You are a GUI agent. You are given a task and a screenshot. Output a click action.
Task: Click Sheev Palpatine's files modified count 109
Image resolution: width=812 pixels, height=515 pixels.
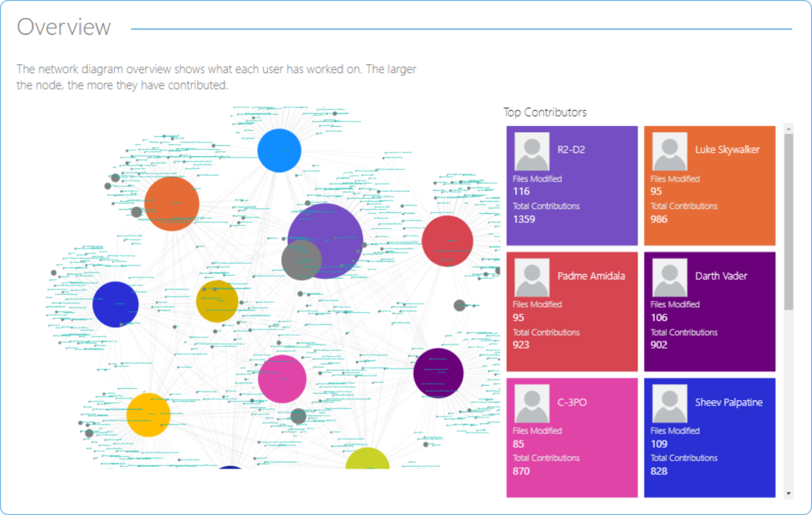(x=659, y=444)
